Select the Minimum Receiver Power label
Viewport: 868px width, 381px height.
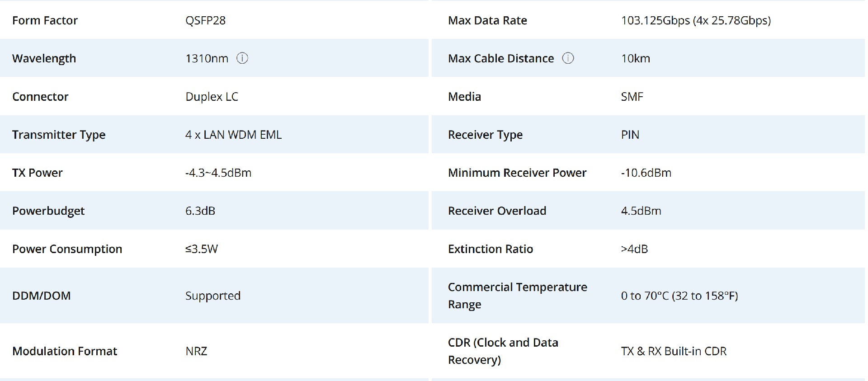pos(517,173)
